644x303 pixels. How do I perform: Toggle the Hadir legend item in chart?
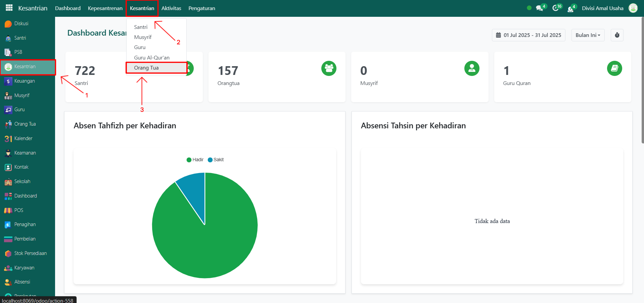pos(195,160)
